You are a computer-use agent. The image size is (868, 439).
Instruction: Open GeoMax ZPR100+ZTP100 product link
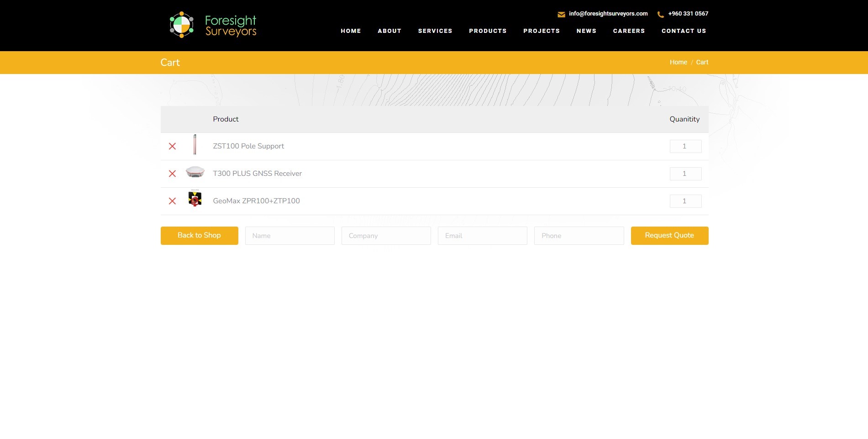(256, 201)
